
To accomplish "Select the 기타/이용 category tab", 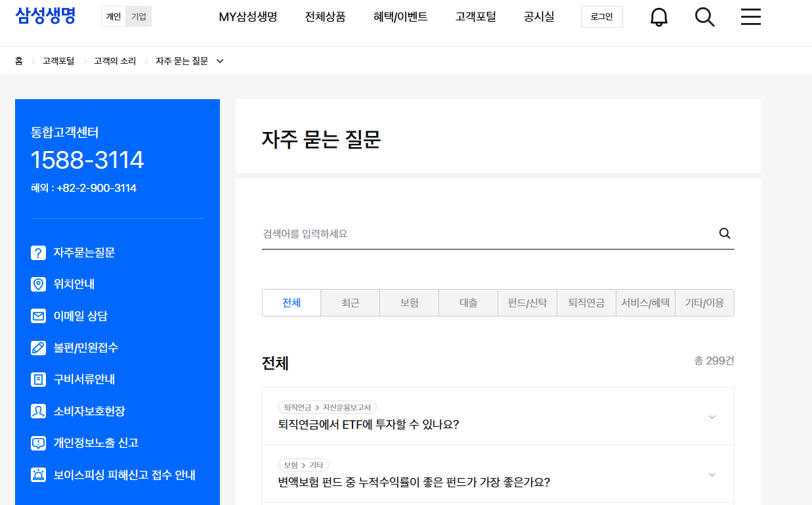I will (x=704, y=303).
